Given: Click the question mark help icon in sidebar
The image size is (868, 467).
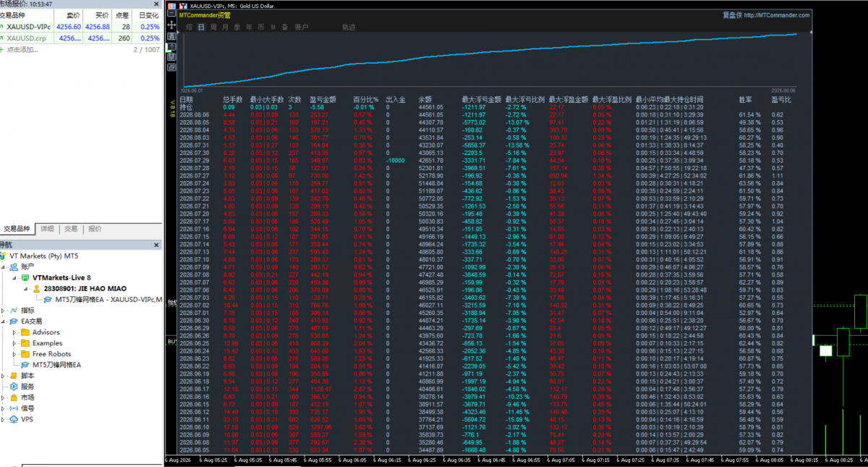Looking at the screenshot, I should (171, 46).
